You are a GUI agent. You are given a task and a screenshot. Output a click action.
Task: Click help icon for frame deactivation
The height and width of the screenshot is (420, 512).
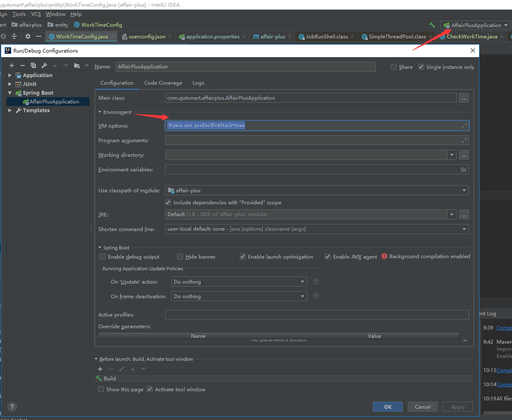point(316,296)
